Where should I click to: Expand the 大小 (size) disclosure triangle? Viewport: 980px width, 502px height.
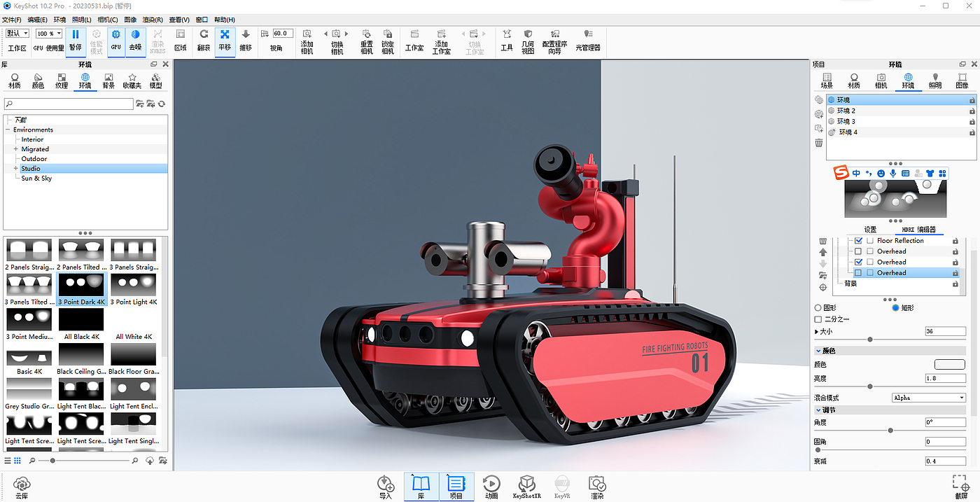coord(817,332)
